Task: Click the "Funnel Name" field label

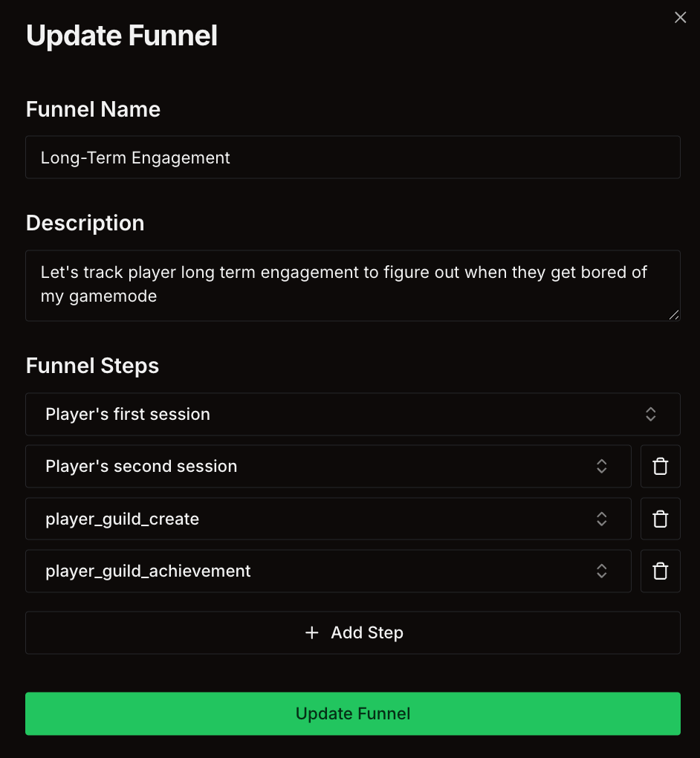Action: point(93,109)
